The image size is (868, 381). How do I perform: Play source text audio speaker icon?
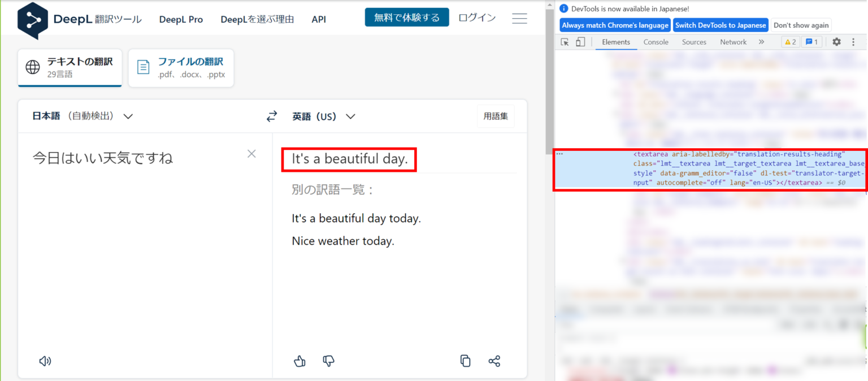(45, 361)
